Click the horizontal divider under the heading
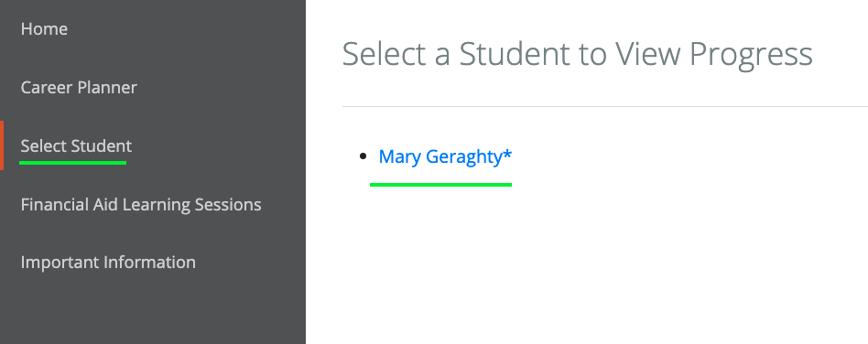 pos(605,106)
